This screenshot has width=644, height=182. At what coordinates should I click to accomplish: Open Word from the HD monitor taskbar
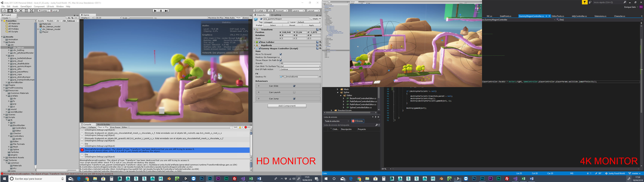259,179
